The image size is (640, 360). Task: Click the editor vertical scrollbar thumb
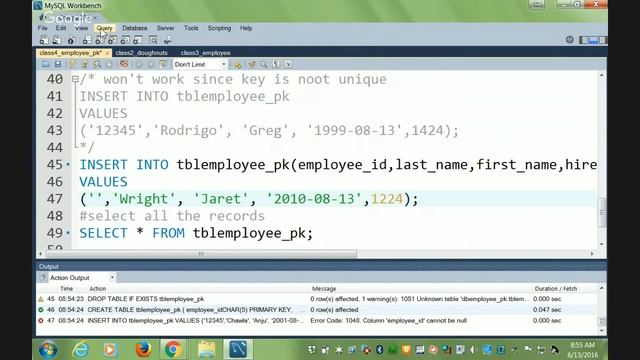point(602,212)
